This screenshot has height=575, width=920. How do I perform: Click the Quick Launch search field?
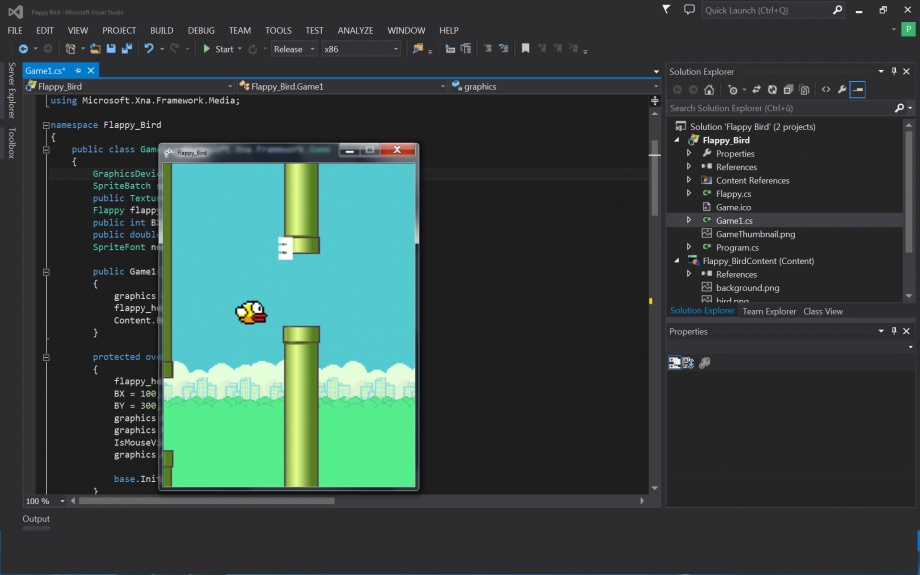766,10
